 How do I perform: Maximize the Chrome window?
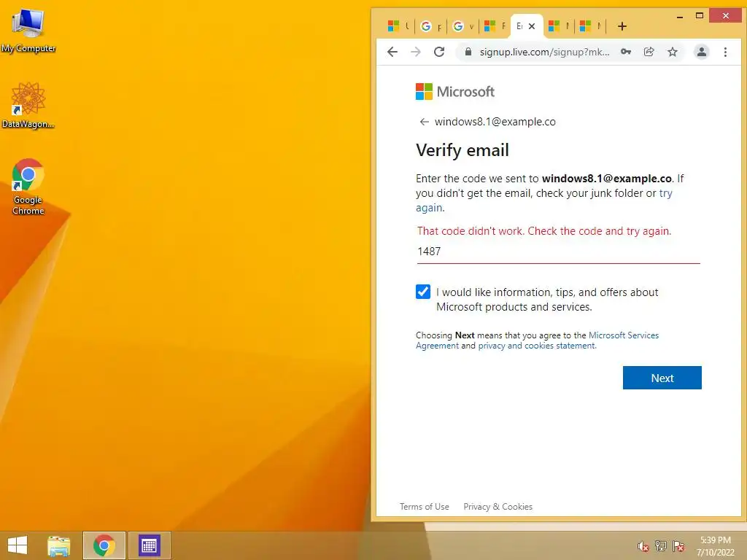(x=700, y=16)
